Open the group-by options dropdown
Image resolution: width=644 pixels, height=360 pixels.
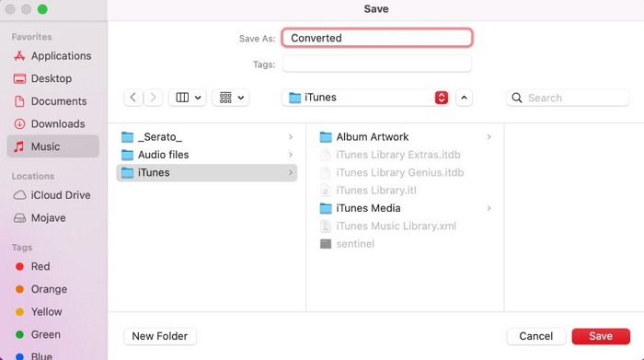[x=231, y=98]
